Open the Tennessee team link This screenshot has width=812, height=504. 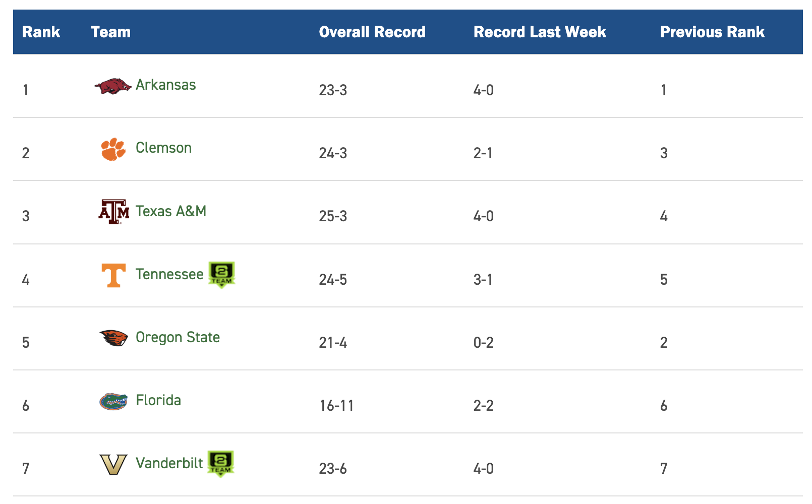(x=169, y=274)
